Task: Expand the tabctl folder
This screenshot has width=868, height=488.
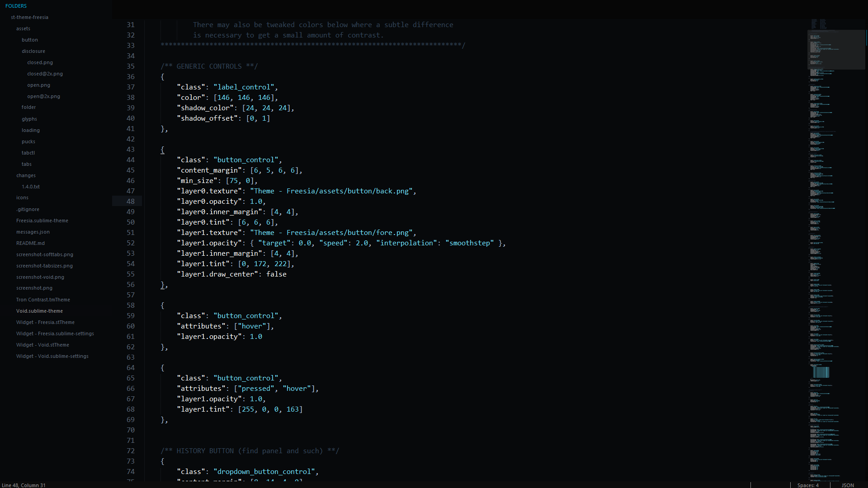Action: [28, 153]
